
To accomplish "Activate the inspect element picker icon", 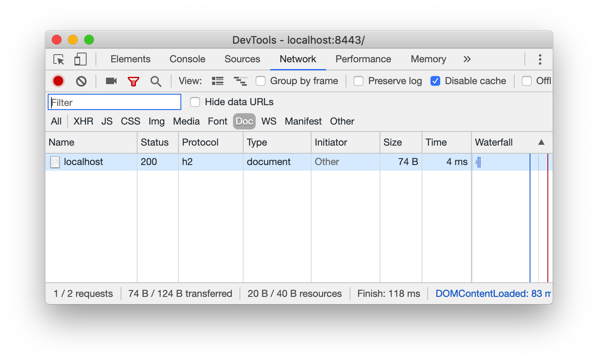I will click(59, 59).
